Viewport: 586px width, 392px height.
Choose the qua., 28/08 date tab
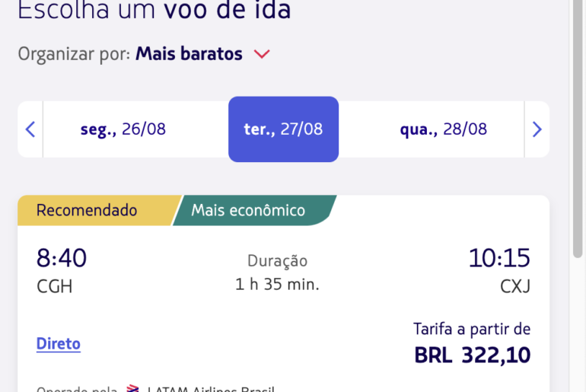[x=443, y=129]
